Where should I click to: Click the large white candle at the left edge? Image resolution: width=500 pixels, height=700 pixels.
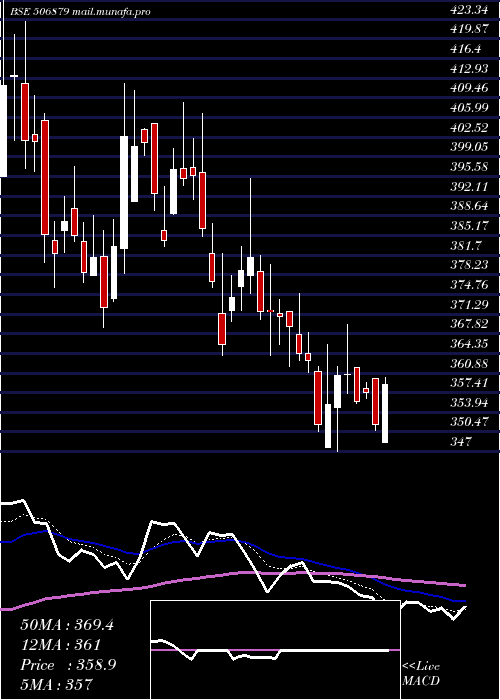[3, 131]
